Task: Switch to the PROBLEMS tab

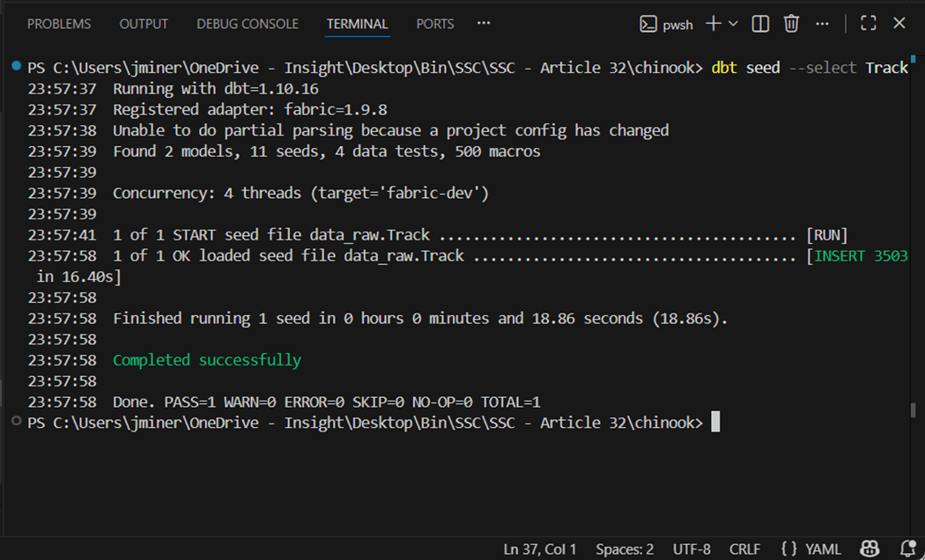Action: (x=59, y=24)
